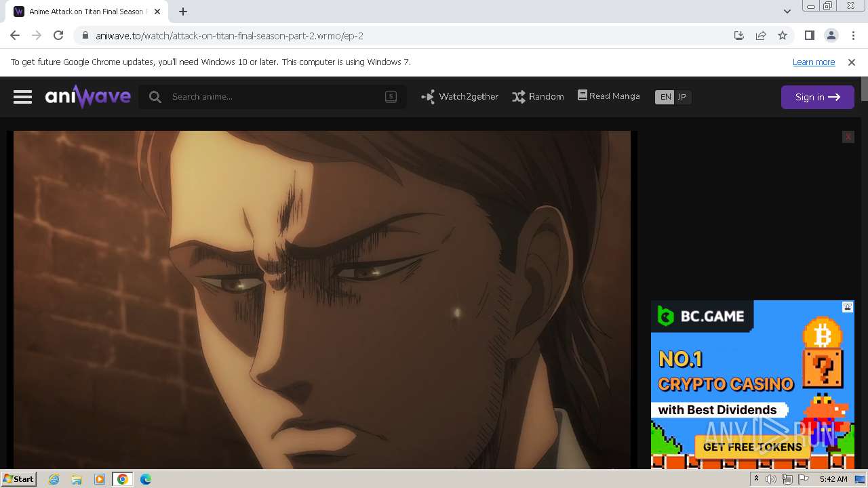Click GET FREE TOKENS in the ad
Screen dimensions: 868x488
coord(752,447)
